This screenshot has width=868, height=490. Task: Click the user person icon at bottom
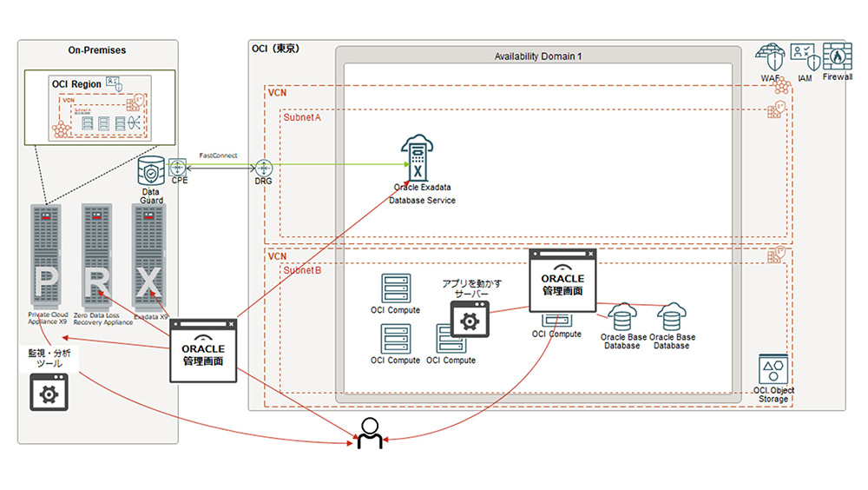click(x=370, y=434)
